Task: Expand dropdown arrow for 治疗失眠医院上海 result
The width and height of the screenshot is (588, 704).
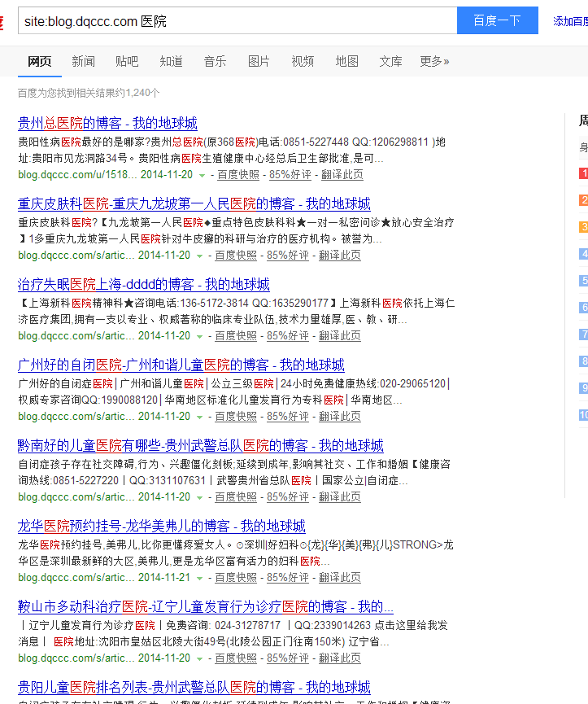Action: tap(199, 336)
